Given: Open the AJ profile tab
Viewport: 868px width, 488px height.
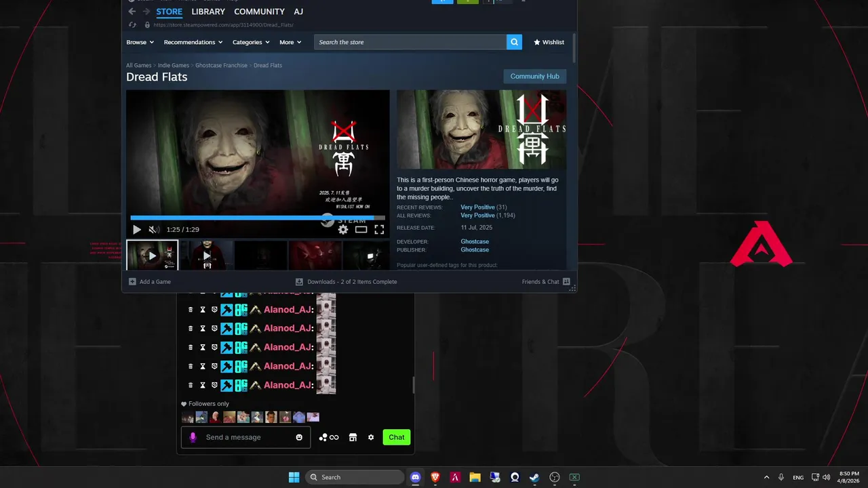Looking at the screenshot, I should coord(298,12).
